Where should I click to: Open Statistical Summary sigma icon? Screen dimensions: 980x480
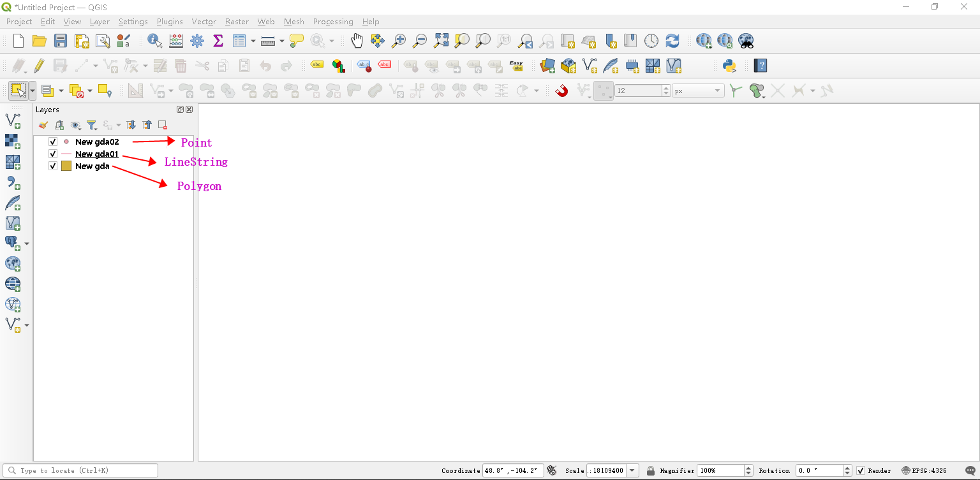coord(218,41)
